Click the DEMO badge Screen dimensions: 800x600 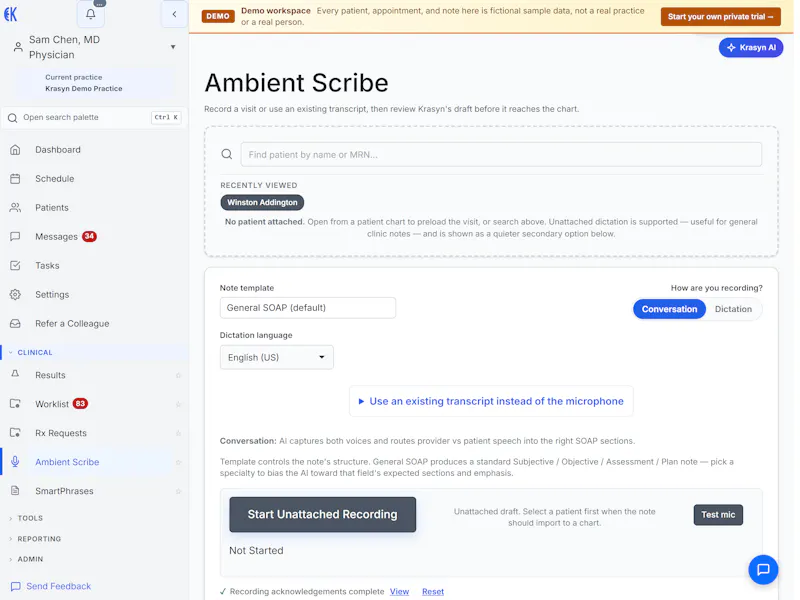[x=218, y=16]
